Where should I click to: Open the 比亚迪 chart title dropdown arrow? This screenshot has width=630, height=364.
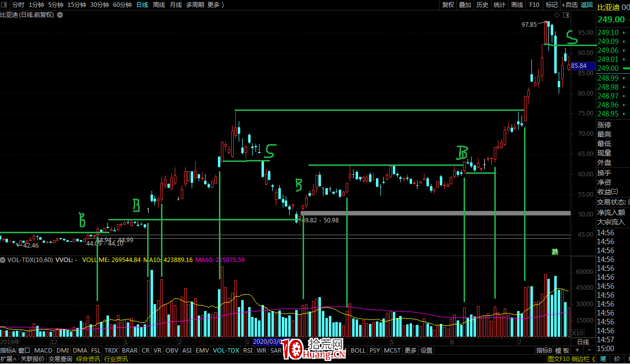tap(60, 15)
